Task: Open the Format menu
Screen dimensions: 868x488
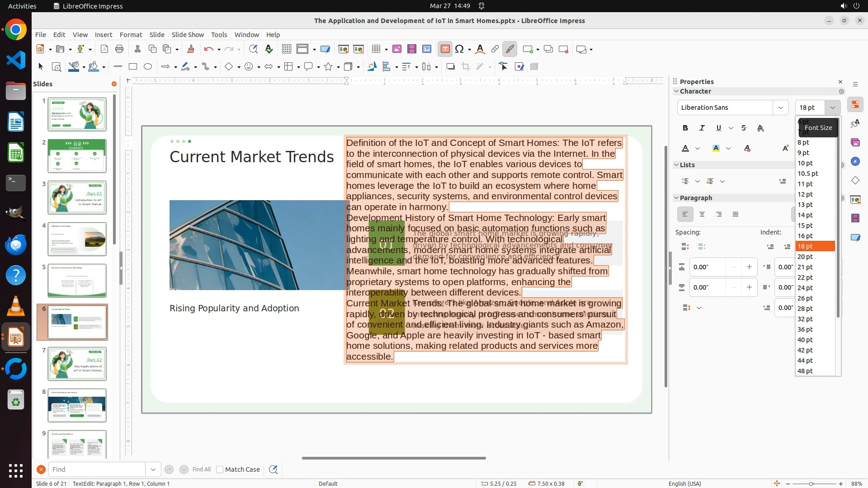Action: click(x=131, y=35)
